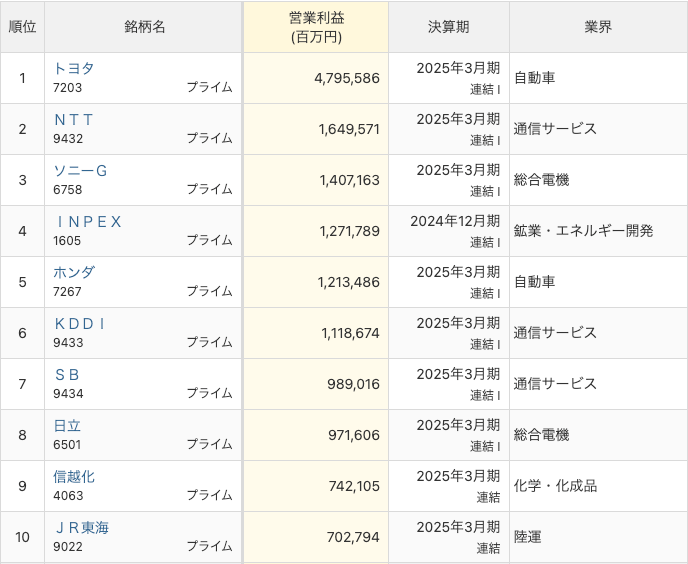
Task: Select the value 1,118,674
Action: pos(350,333)
